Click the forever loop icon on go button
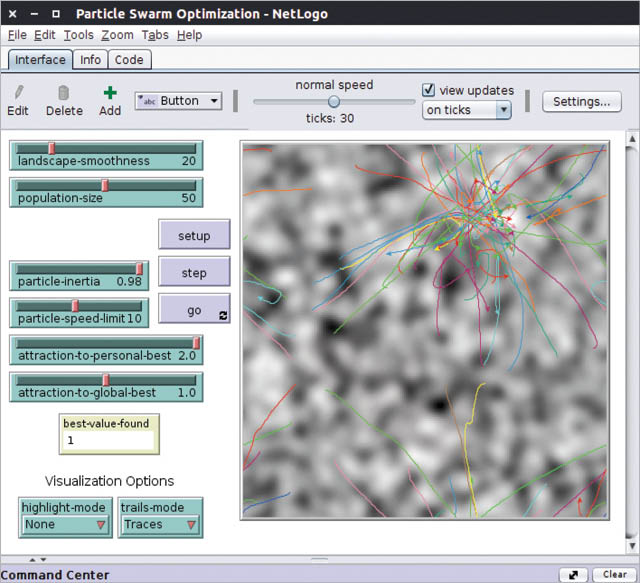Image resolution: width=640 pixels, height=583 pixels. (x=221, y=314)
